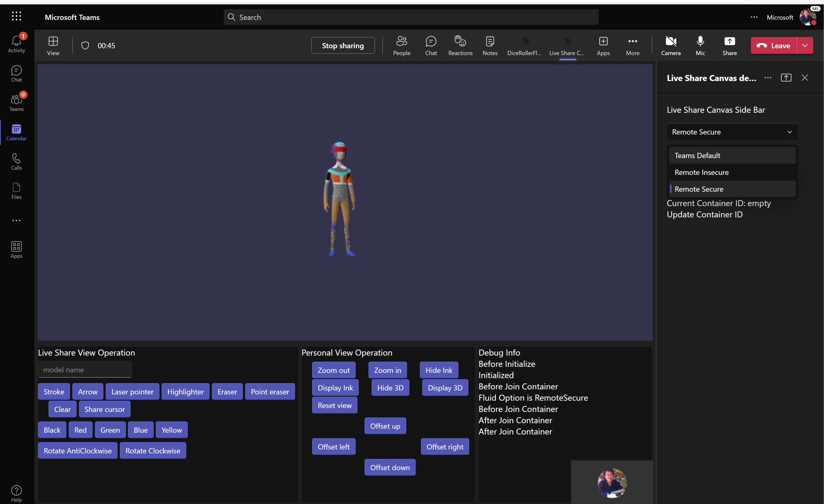Image resolution: width=824 pixels, height=504 pixels.
Task: Close the Live Share Canvas side panel
Action: pyautogui.click(x=805, y=78)
